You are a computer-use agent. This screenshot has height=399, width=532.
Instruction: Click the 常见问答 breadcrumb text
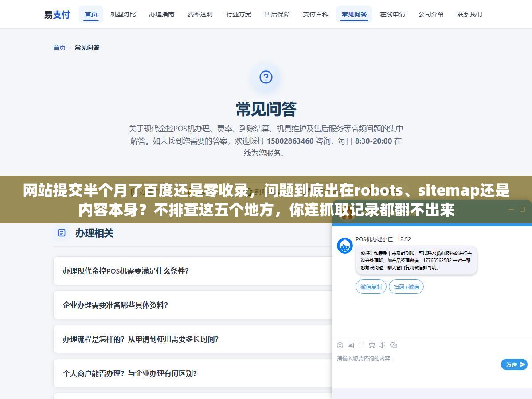[87, 47]
